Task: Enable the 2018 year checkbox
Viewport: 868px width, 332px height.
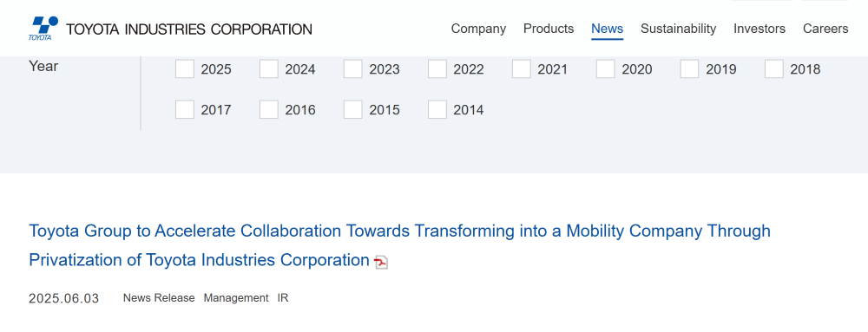Action: tap(774, 69)
